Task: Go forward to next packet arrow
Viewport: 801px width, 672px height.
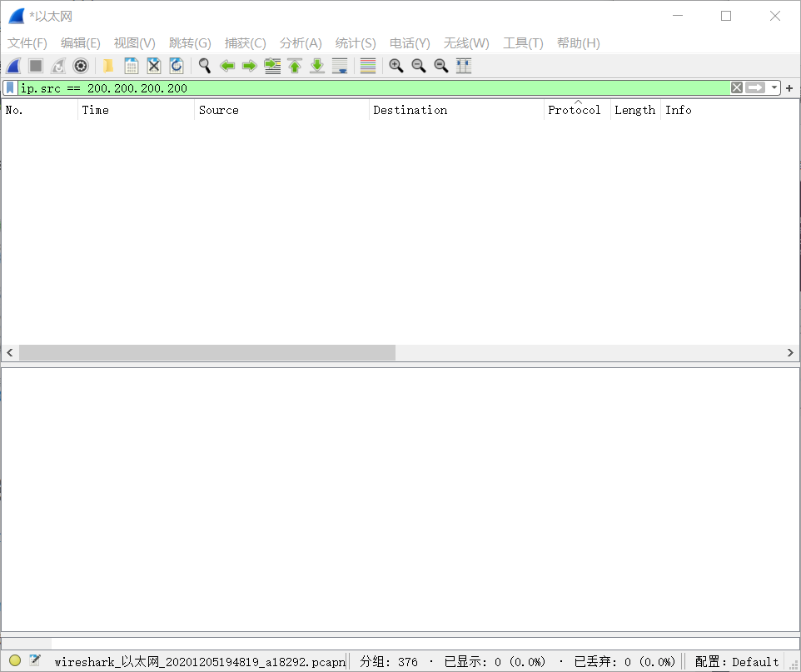Action: [x=249, y=66]
